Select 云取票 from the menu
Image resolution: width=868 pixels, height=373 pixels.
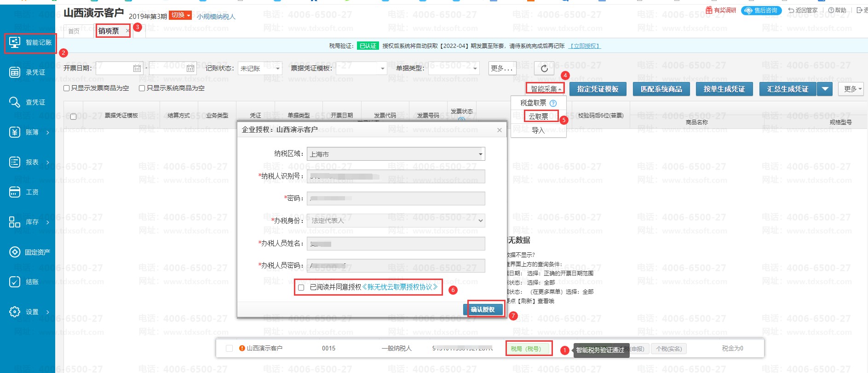(539, 117)
